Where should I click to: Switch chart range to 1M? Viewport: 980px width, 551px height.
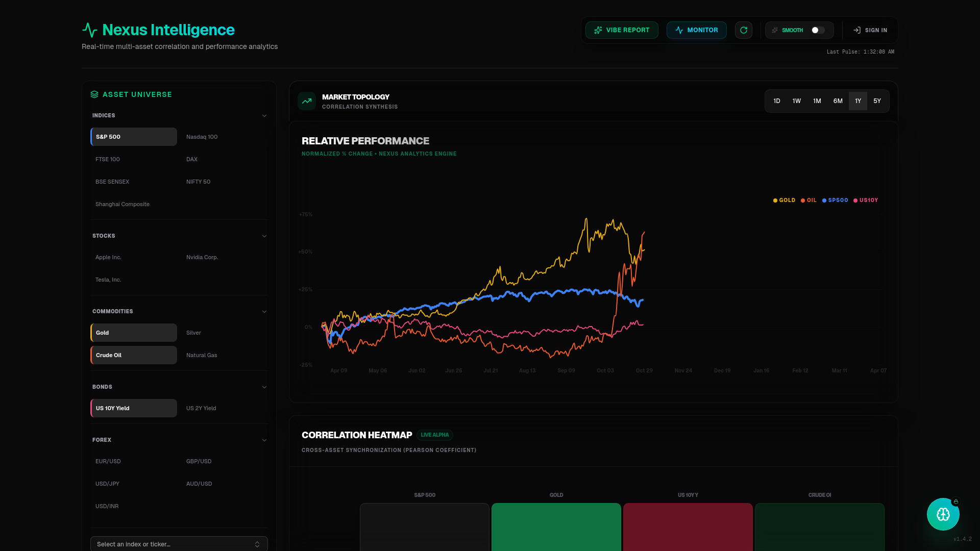pos(817,101)
